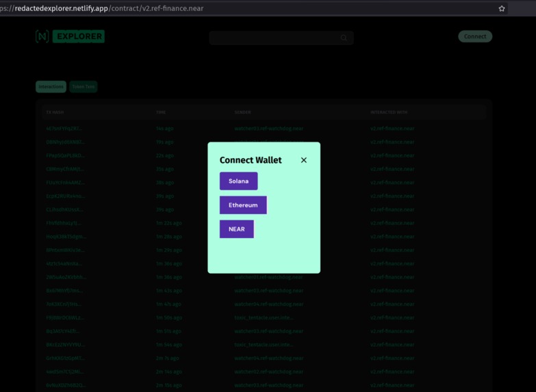Choose the NEAR wallet option
Viewport: 536px width, 392px height.
click(237, 229)
